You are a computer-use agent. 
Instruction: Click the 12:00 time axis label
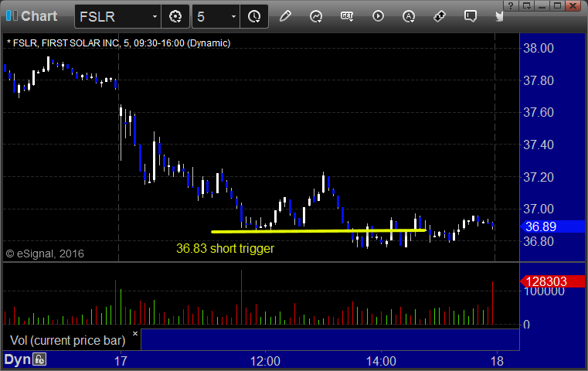point(265,361)
